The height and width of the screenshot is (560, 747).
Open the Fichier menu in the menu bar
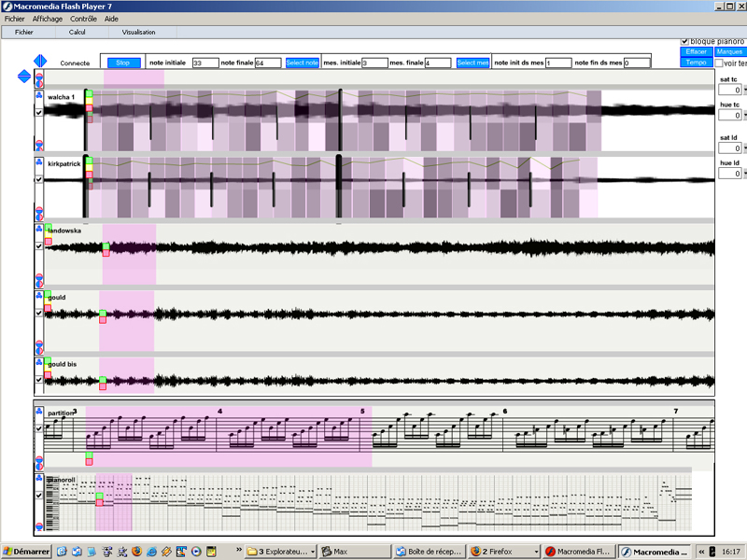point(14,19)
